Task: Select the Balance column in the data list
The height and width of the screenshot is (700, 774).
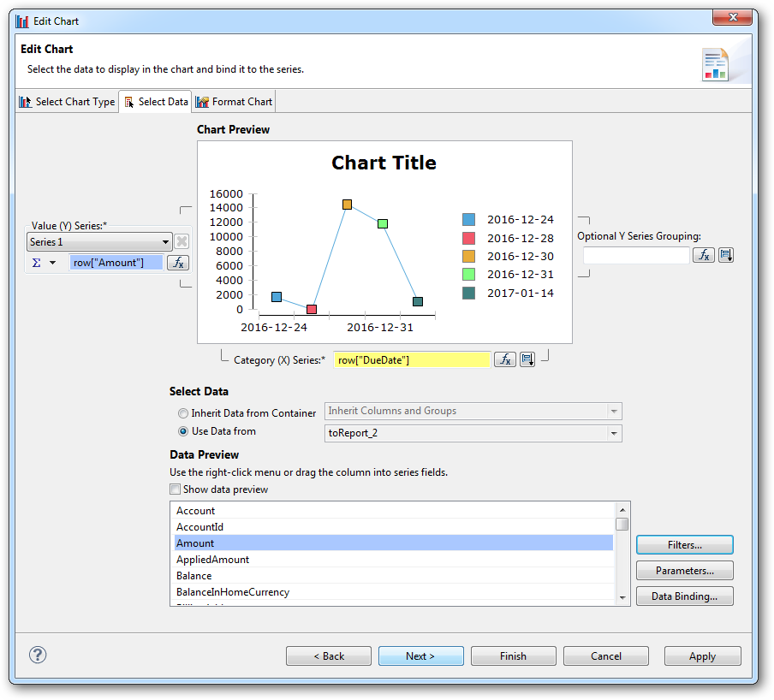Action: click(194, 576)
